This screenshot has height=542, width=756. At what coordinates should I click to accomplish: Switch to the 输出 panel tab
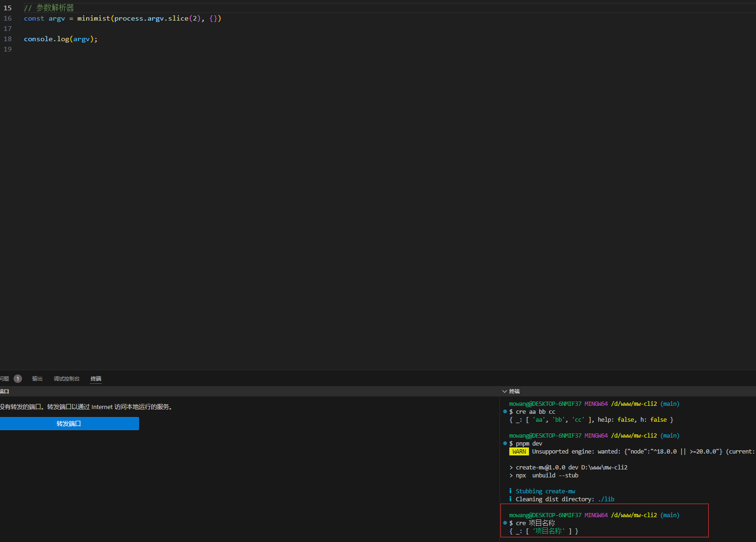37,379
